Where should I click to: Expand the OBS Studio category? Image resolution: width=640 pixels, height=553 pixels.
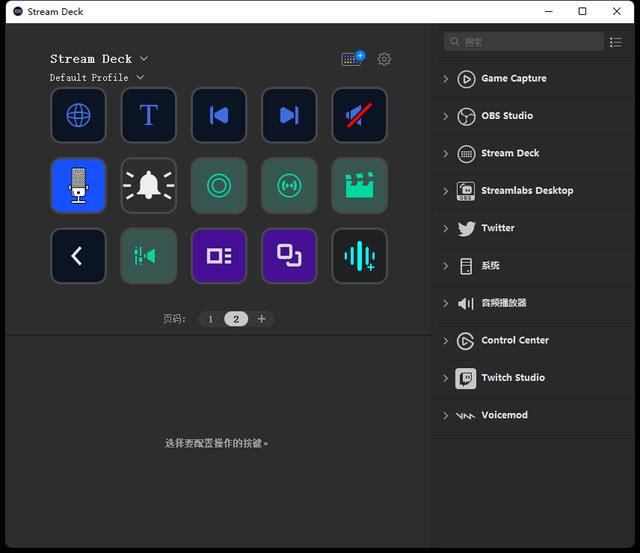click(x=446, y=117)
